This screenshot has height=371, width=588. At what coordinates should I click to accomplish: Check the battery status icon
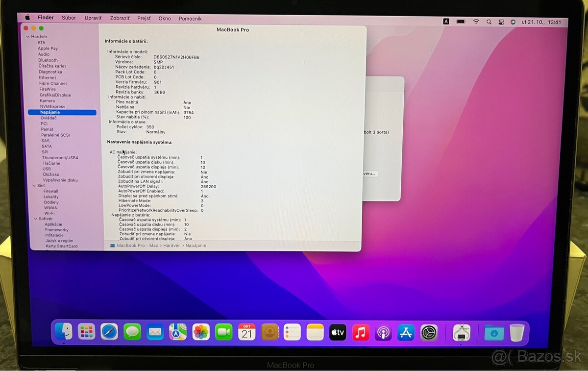(x=461, y=22)
